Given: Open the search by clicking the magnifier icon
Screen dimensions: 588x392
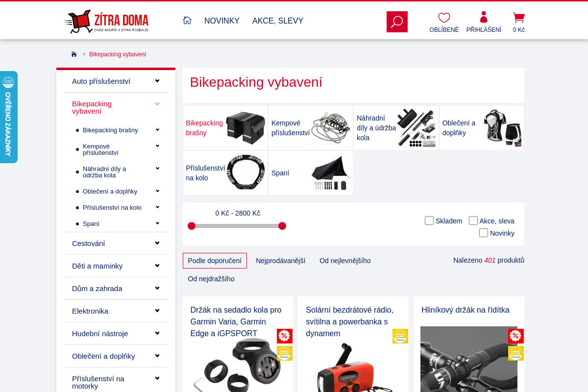Looking at the screenshot, I should (396, 22).
